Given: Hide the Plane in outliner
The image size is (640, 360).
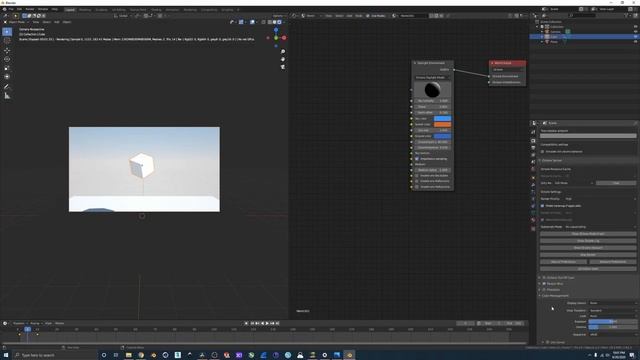Looking at the screenshot, I should (636, 42).
